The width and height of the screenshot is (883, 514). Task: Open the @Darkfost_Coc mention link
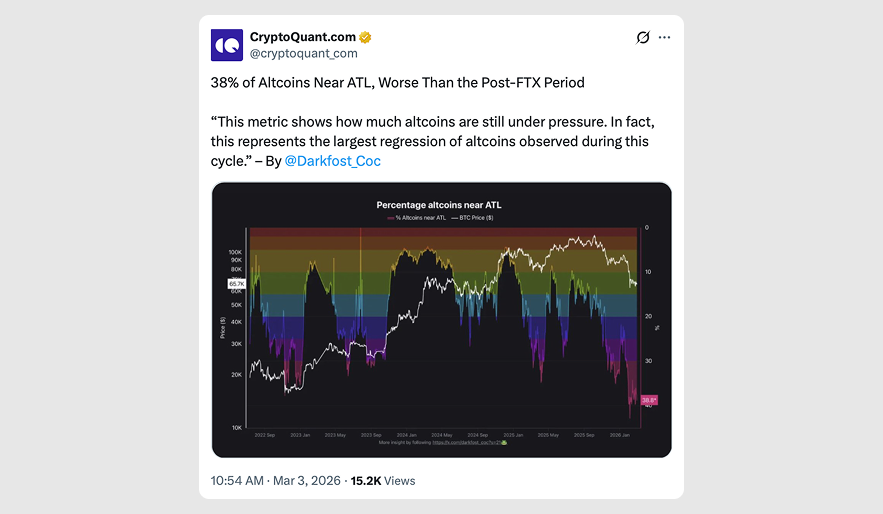point(332,161)
